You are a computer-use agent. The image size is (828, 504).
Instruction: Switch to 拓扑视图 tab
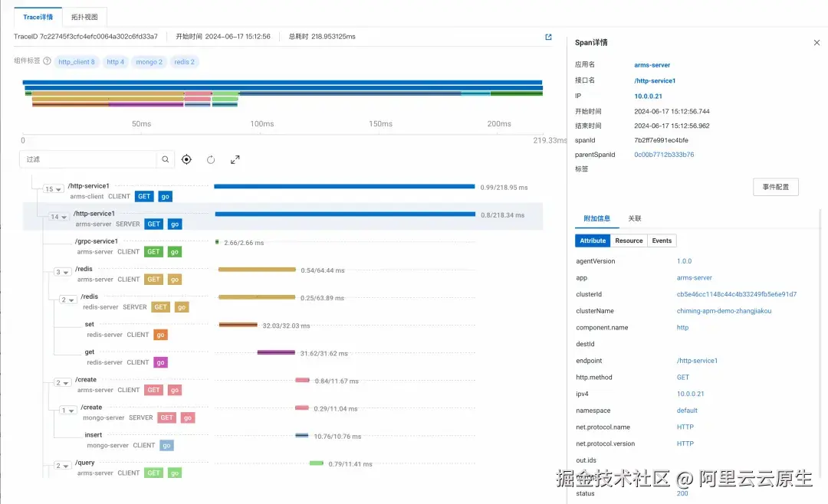point(84,17)
